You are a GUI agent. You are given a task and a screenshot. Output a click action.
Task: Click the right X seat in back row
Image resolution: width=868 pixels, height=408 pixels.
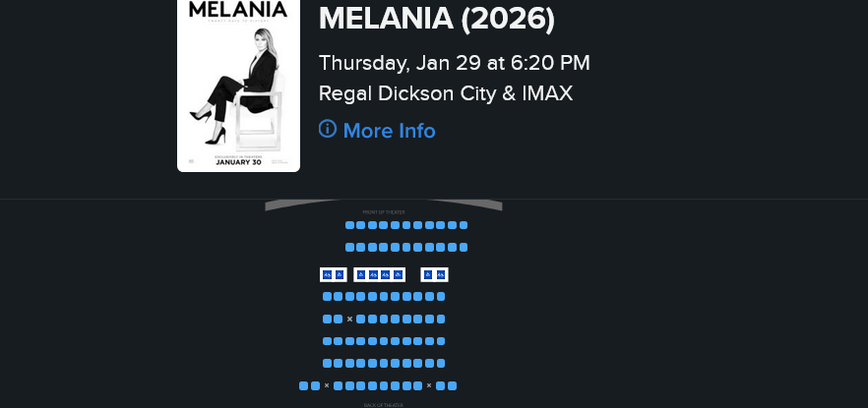click(x=429, y=386)
